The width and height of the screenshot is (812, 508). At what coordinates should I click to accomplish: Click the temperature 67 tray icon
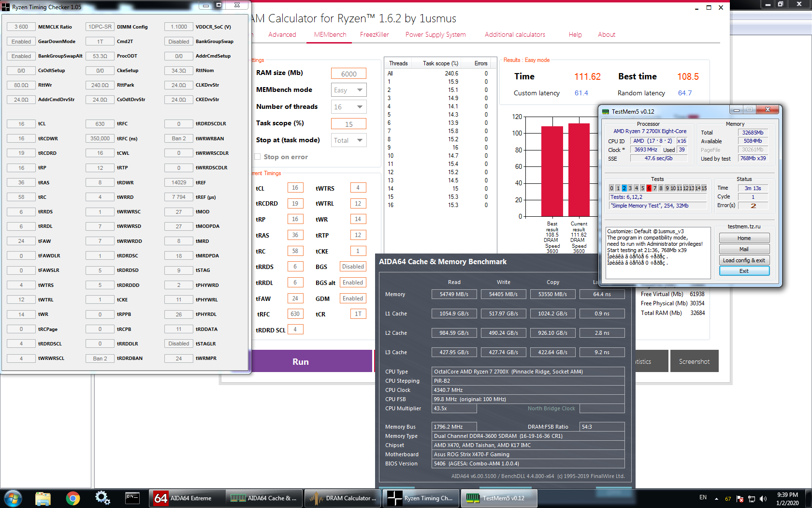click(728, 499)
